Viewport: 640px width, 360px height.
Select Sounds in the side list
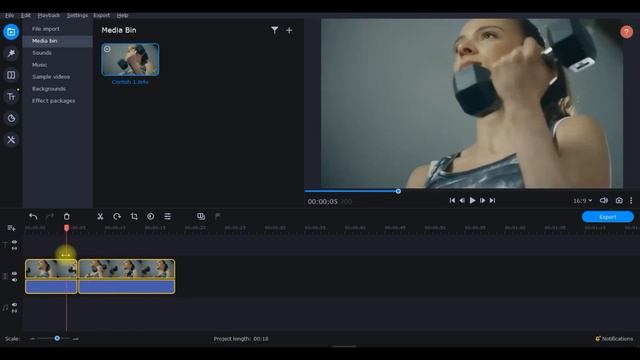[42, 53]
